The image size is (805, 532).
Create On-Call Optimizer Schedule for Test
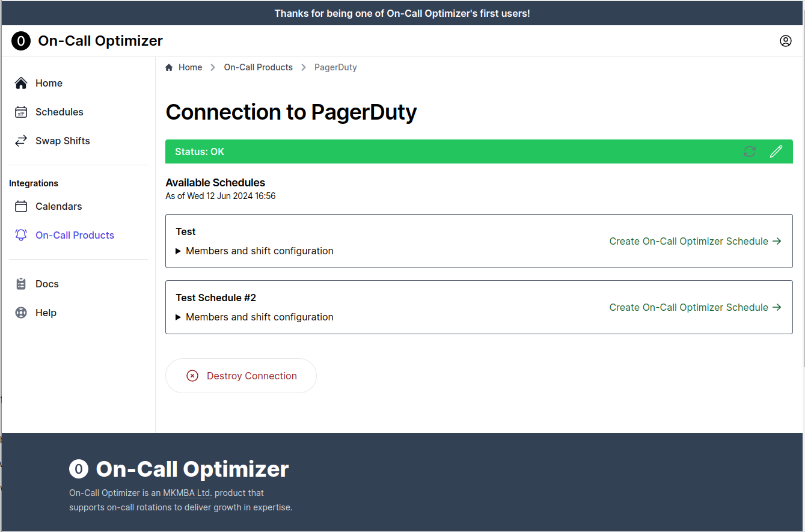pyautogui.click(x=695, y=241)
